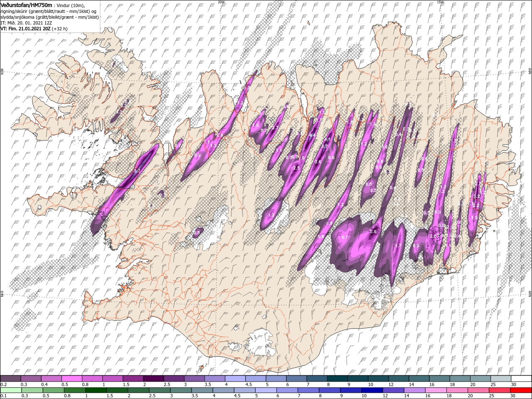Pick upper legend swatch between 8 and 9
Image resolution: width=532 pixels, height=399 pixels.
pos(337,379)
